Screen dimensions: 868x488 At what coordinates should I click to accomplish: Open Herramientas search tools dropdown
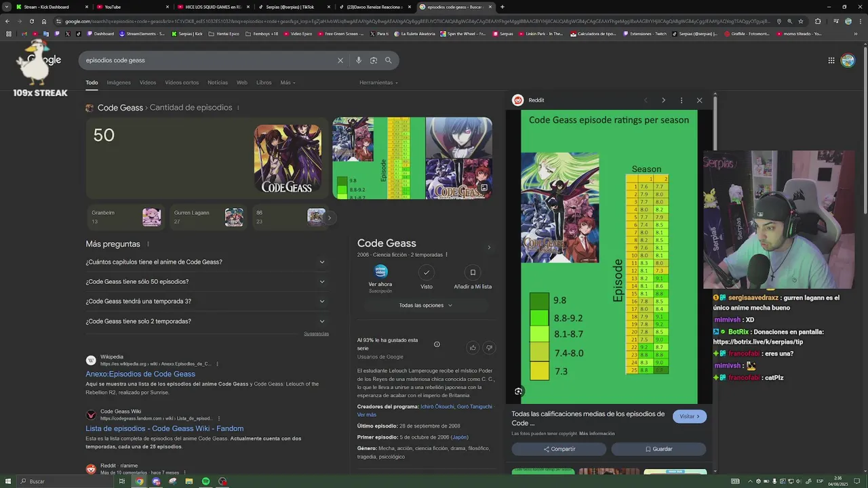(x=378, y=83)
